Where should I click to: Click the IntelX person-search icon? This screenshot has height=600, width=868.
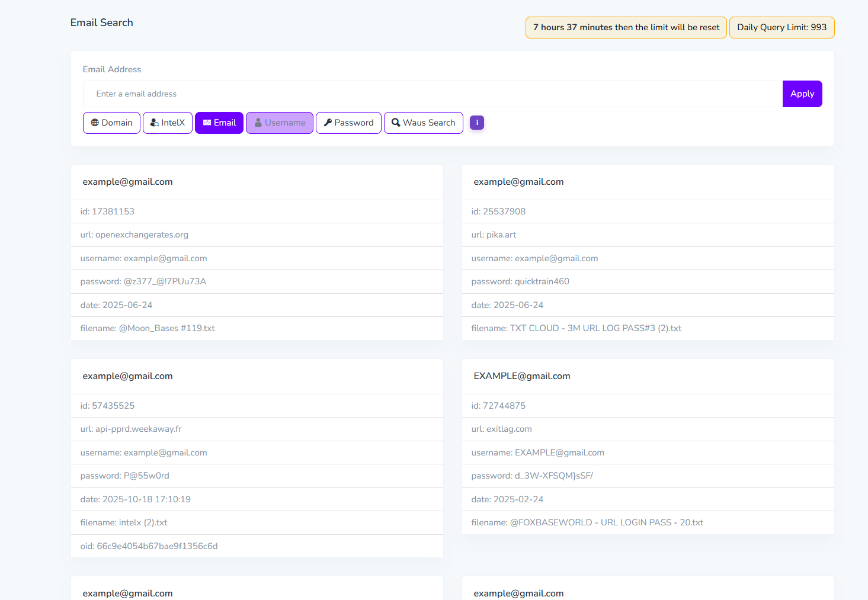tap(155, 123)
